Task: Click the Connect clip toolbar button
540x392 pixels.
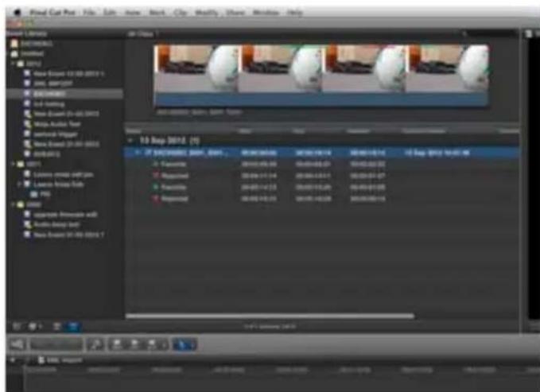Action: [117, 344]
